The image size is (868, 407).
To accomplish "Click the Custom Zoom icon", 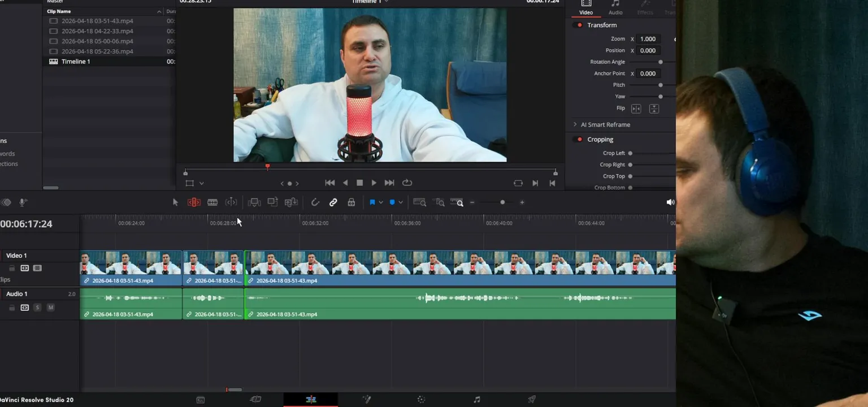I will 457,202.
